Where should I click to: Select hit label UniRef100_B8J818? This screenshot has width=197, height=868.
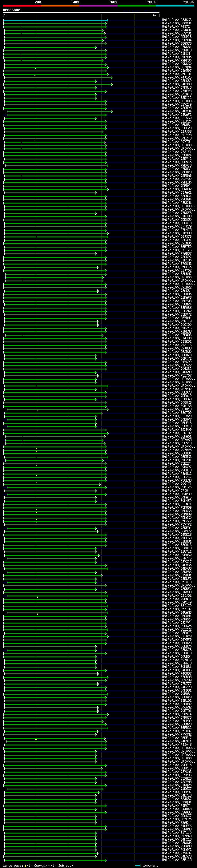pos(177,410)
